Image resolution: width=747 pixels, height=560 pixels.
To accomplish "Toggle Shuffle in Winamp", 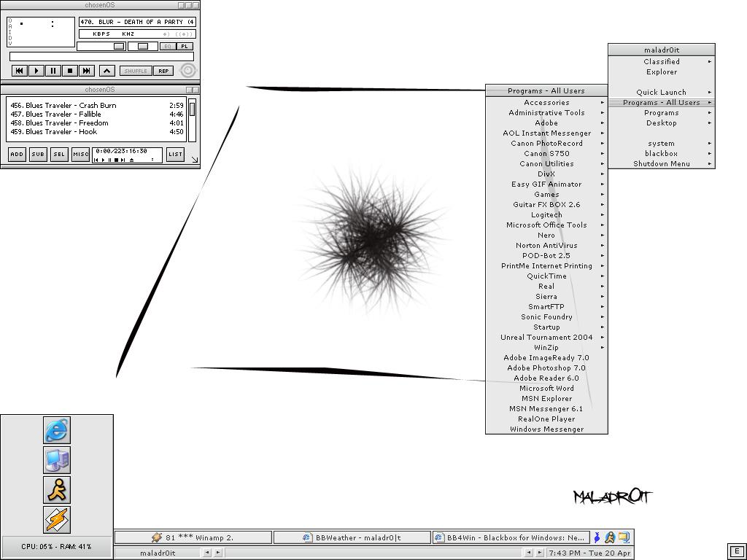I will (136, 71).
